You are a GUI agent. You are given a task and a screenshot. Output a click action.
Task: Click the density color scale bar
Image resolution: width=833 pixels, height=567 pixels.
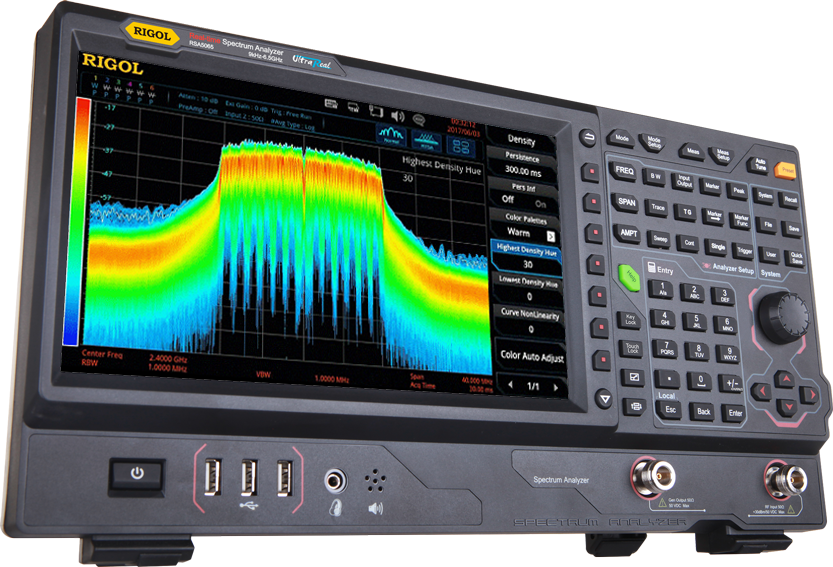point(70,220)
